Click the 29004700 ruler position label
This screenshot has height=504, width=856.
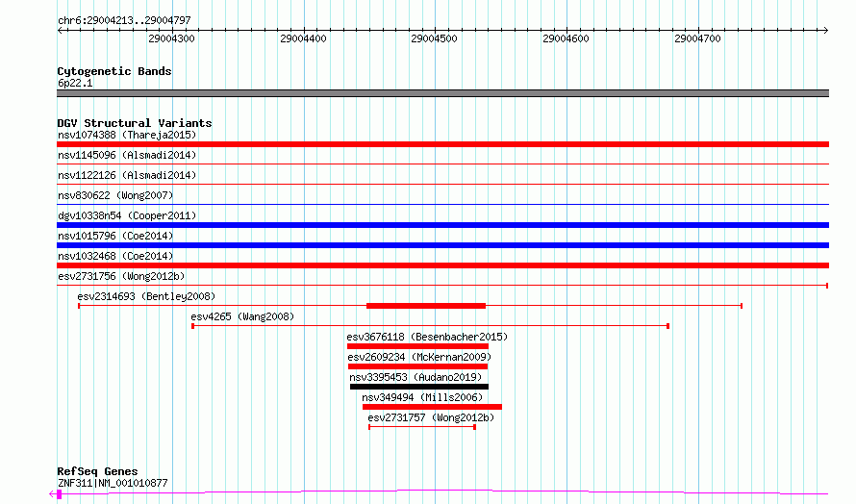point(697,38)
